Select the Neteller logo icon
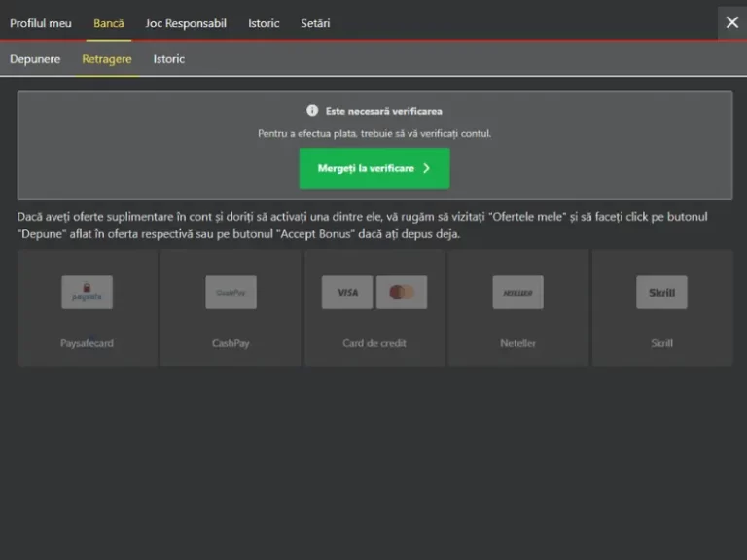This screenshot has width=747, height=560. coord(517,292)
